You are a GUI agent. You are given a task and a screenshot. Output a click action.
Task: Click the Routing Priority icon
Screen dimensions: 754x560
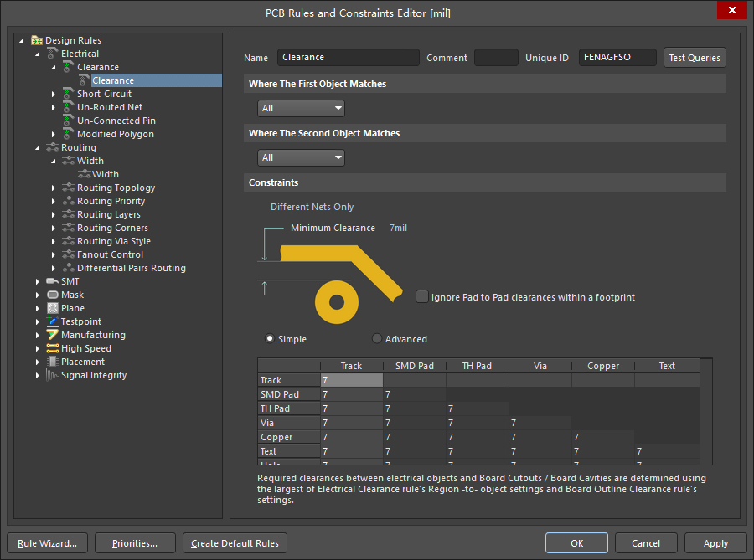tap(69, 201)
